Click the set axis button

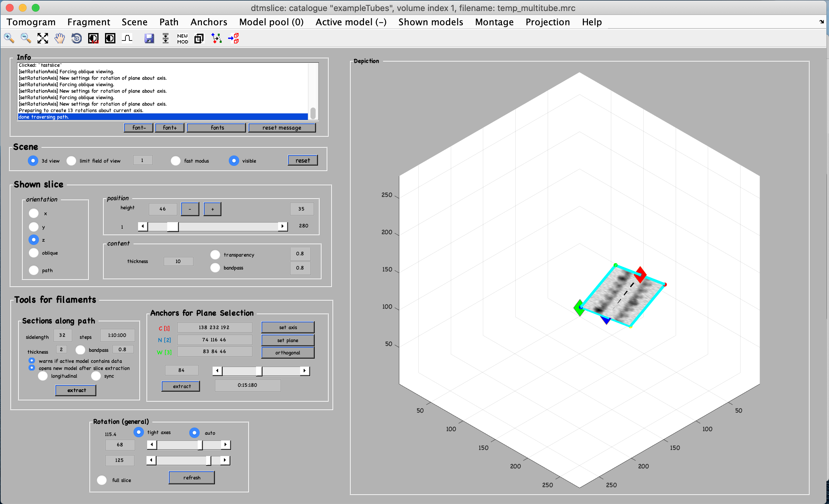[288, 327]
